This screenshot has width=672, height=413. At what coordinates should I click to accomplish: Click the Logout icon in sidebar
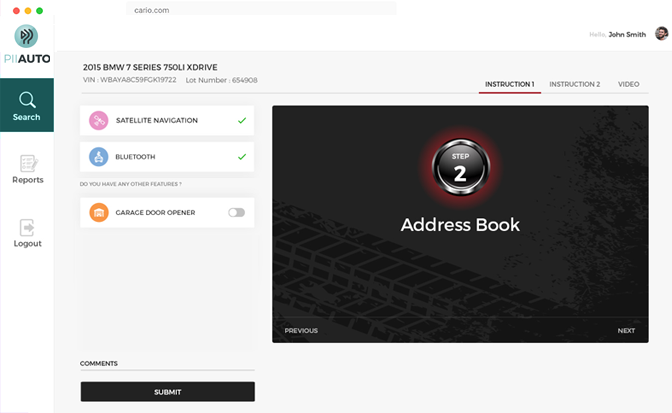[27, 227]
